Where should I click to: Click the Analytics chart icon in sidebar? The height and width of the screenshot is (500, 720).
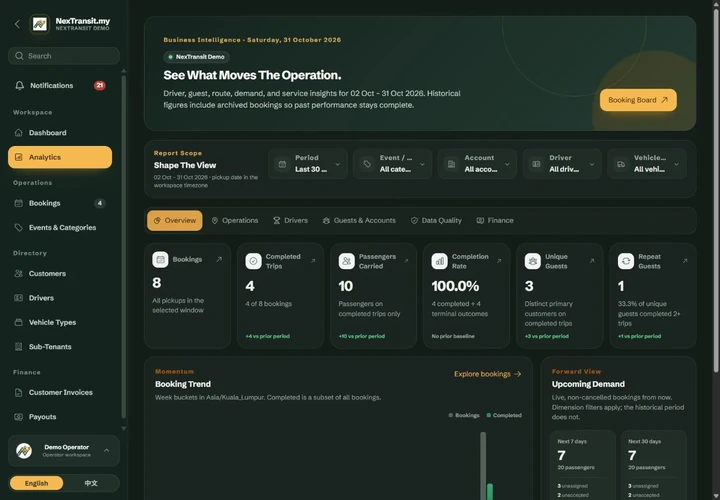[x=18, y=157]
